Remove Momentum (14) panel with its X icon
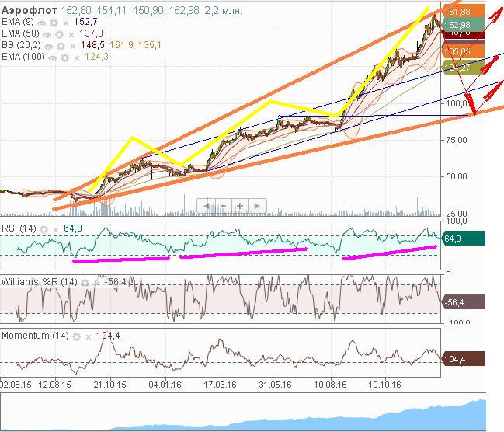The width and height of the screenshot is (504, 432). (89, 337)
